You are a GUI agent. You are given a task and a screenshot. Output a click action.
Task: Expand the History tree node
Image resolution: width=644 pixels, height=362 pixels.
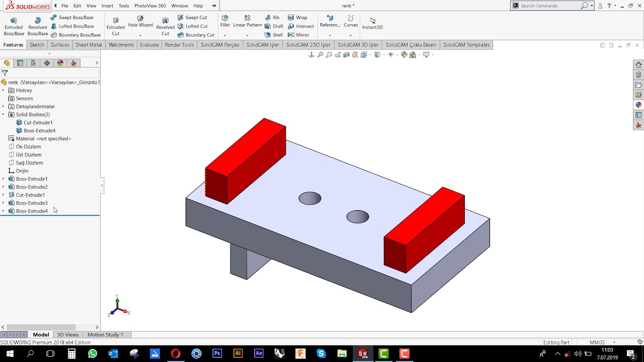point(3,90)
